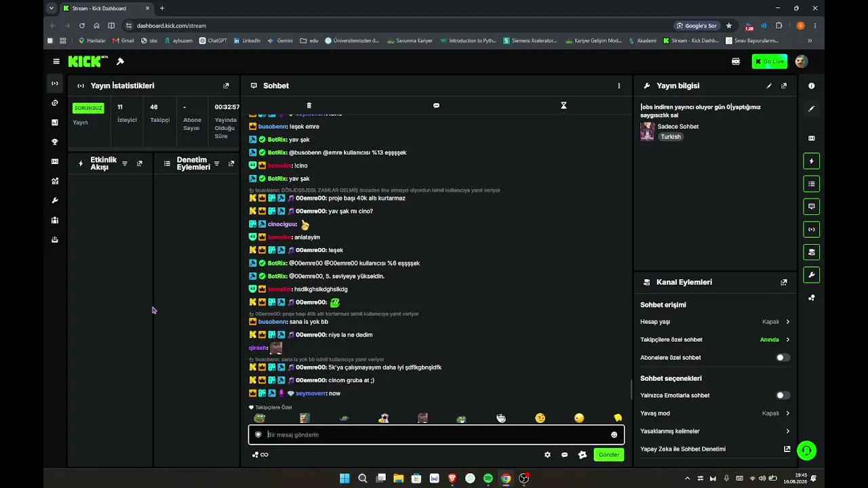The height and width of the screenshot is (488, 868).
Task: Click the Gönder send button
Action: (x=608, y=455)
